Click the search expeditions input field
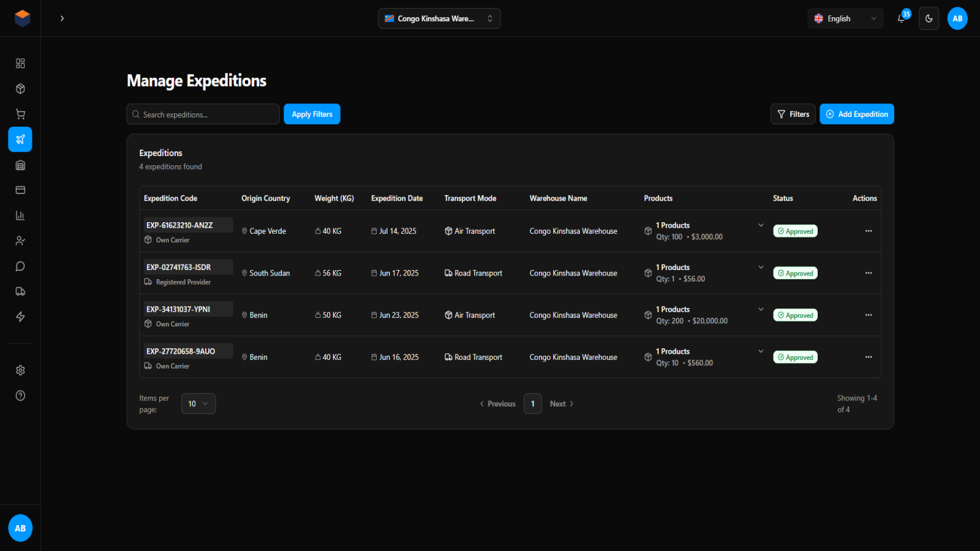 click(203, 114)
